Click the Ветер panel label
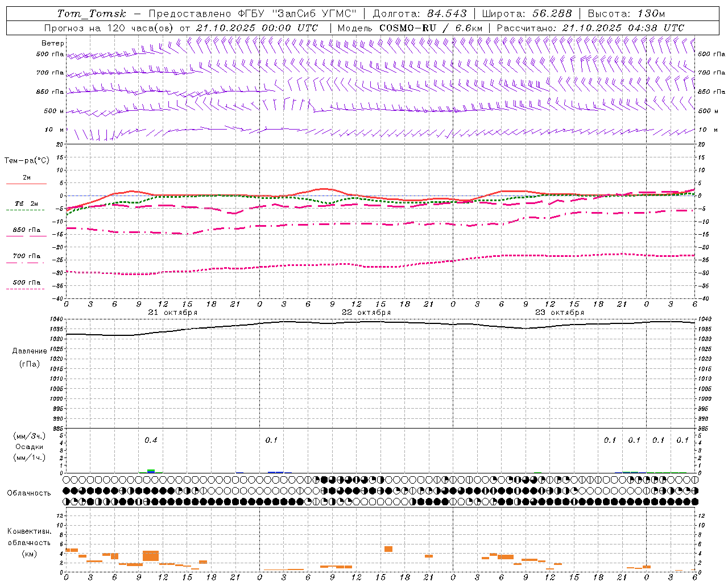728x582 pixels. [x=53, y=43]
